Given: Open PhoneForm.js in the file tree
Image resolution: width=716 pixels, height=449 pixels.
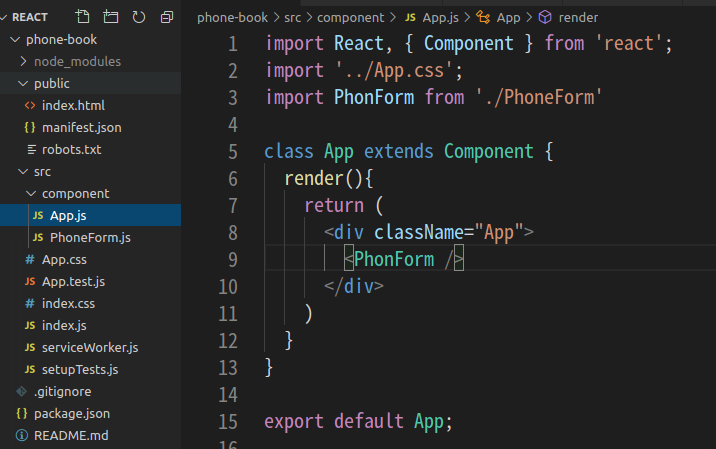Looking at the screenshot, I should [90, 238].
